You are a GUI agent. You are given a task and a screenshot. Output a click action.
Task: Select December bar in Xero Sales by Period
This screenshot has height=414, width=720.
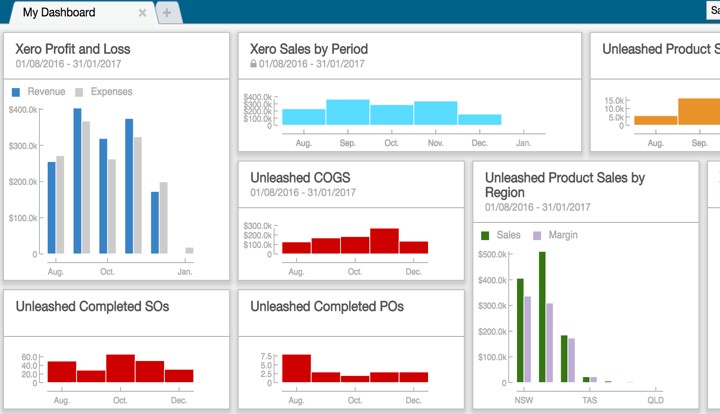point(479,119)
